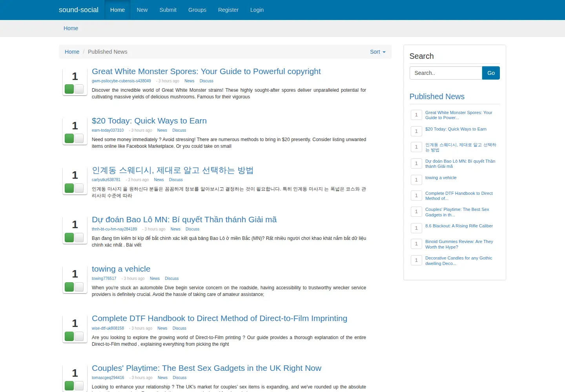The image size is (565, 392).
Task: Go to the Submit page
Action: pos(168,10)
